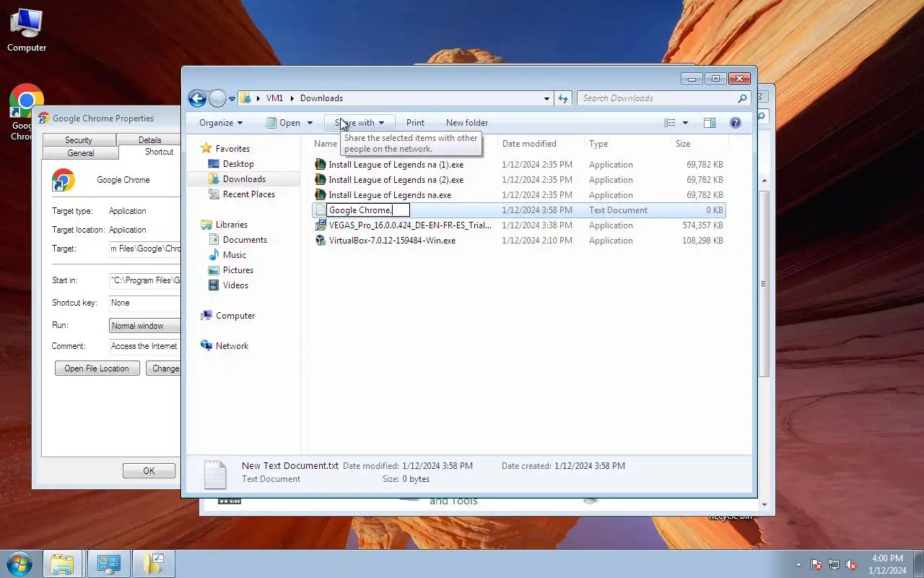The image size is (924, 578).
Task: Sort by the Name column header
Action: click(x=326, y=144)
